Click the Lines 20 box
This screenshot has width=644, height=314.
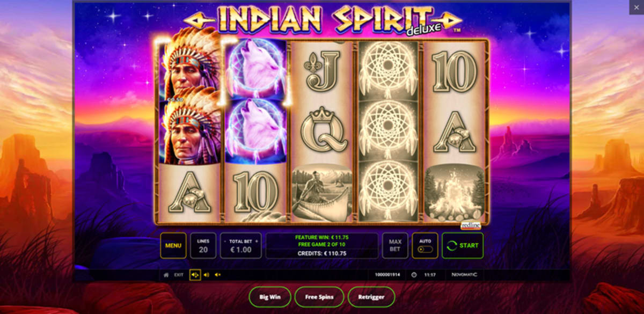[203, 245]
